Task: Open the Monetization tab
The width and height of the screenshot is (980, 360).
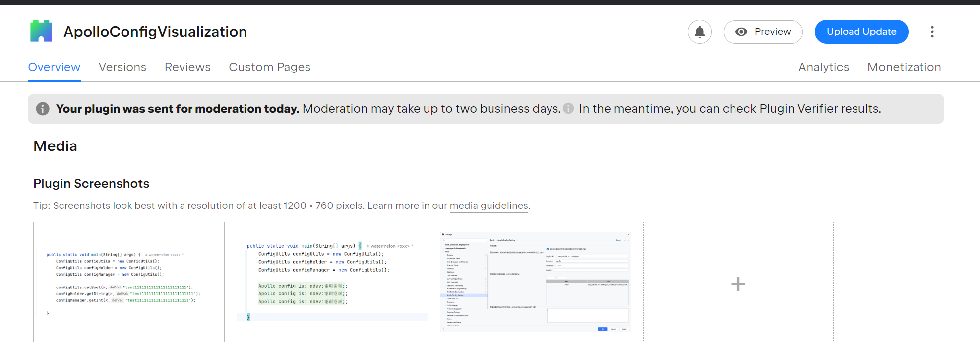Action: 904,67
